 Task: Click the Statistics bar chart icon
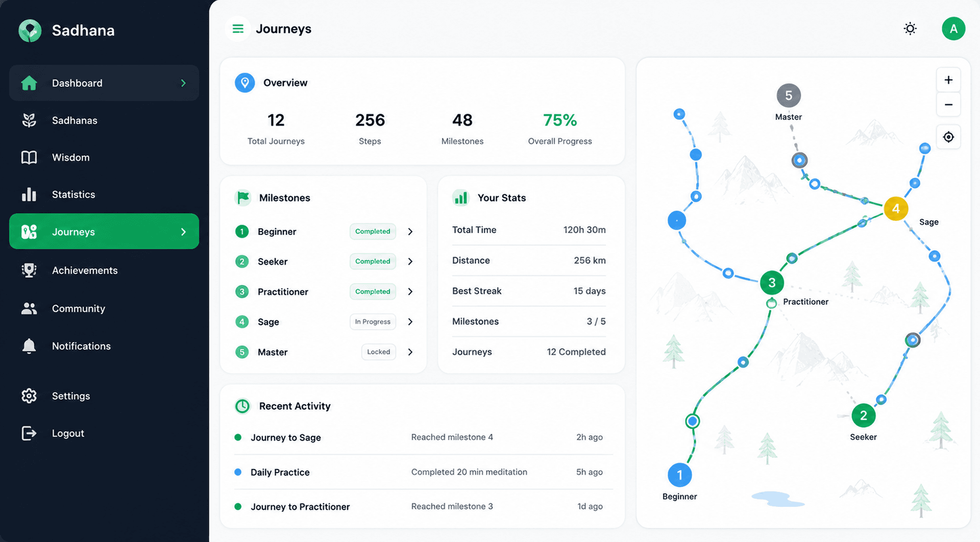pyautogui.click(x=29, y=194)
